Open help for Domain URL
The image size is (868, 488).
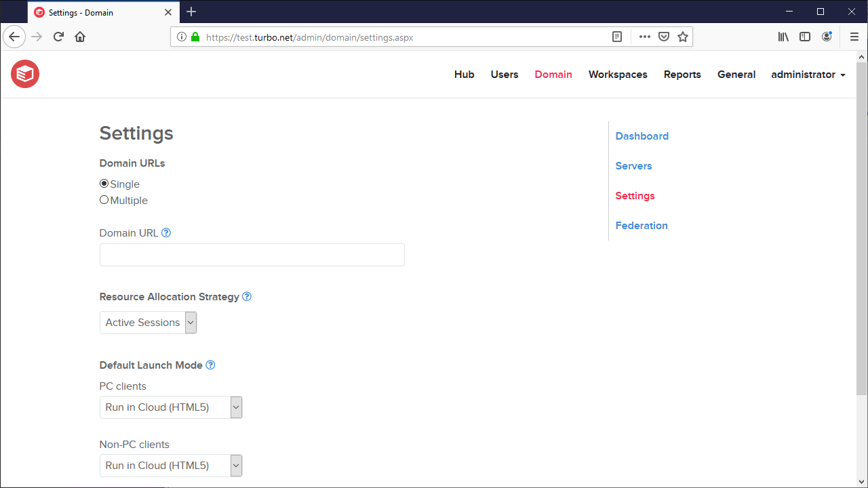click(x=166, y=232)
